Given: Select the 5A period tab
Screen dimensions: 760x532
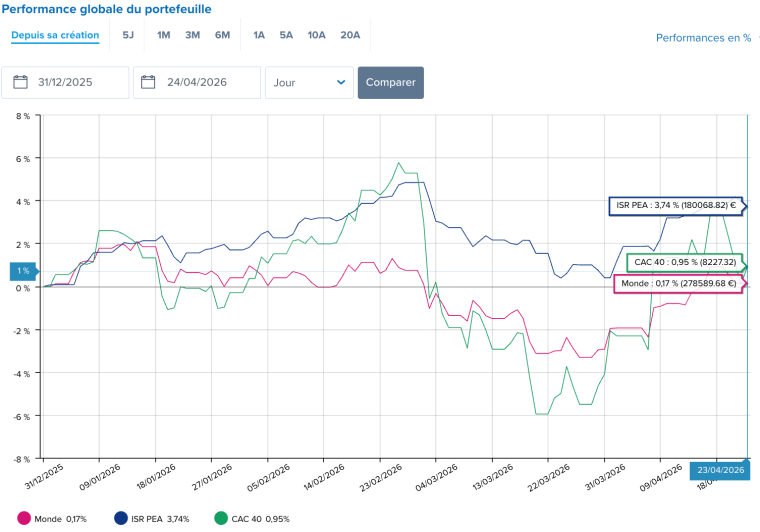Looking at the screenshot, I should tap(286, 35).
